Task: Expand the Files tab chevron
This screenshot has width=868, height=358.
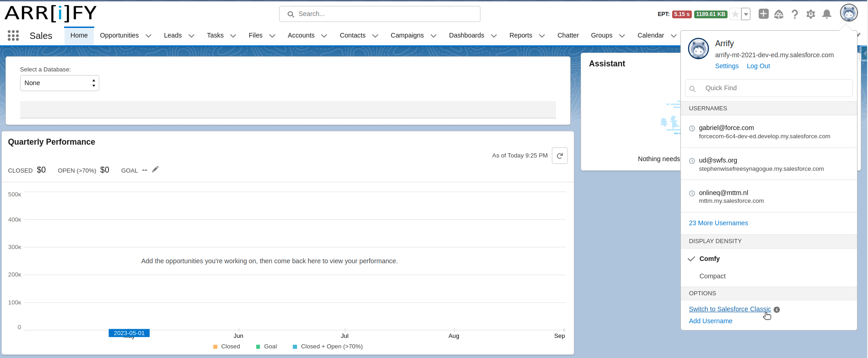Action: (272, 36)
